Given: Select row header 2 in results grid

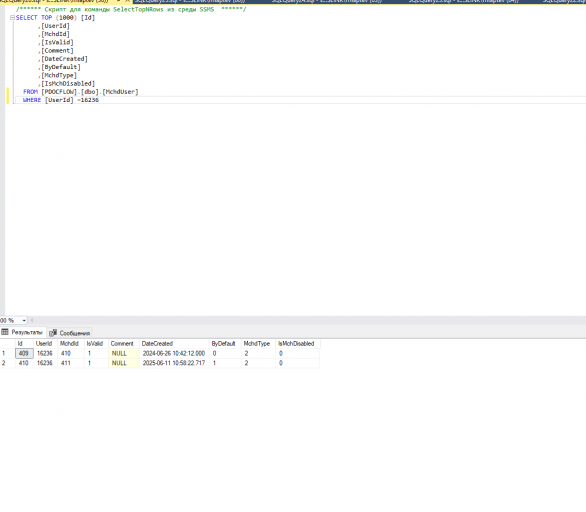Looking at the screenshot, I should coord(7,363).
